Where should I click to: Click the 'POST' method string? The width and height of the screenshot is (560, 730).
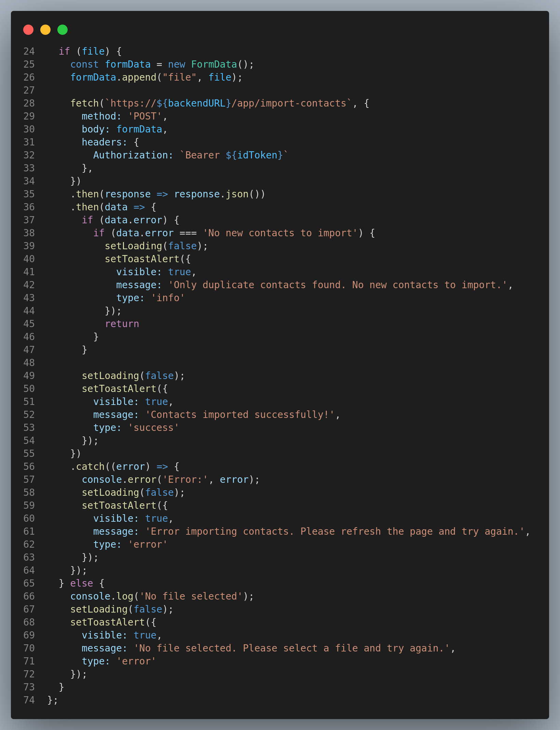tap(145, 116)
